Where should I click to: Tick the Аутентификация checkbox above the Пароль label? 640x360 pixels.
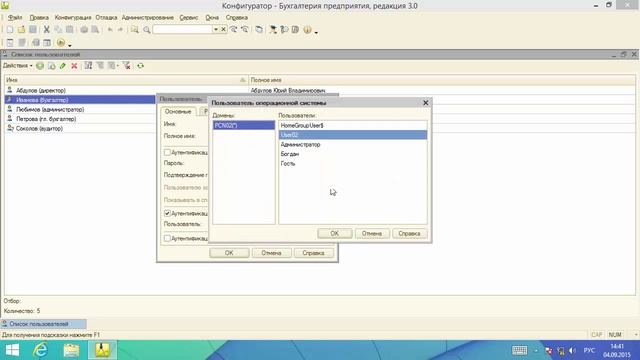[167, 152]
